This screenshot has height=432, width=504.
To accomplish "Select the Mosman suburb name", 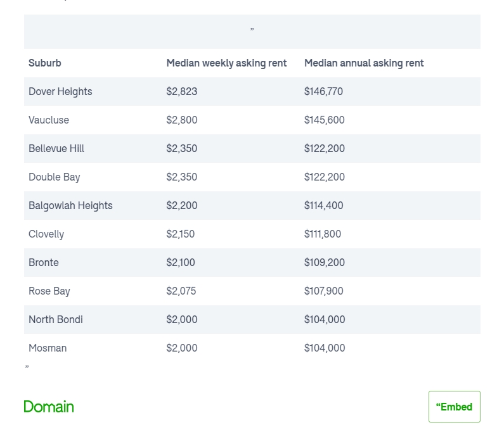I will pos(48,348).
